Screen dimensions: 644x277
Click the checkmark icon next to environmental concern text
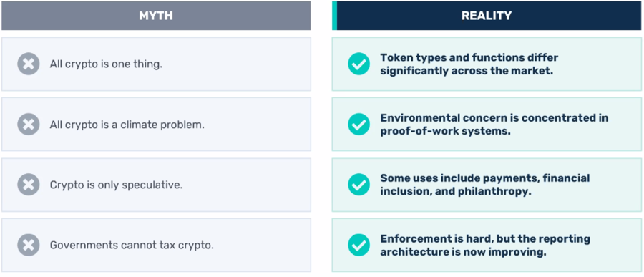(x=359, y=125)
